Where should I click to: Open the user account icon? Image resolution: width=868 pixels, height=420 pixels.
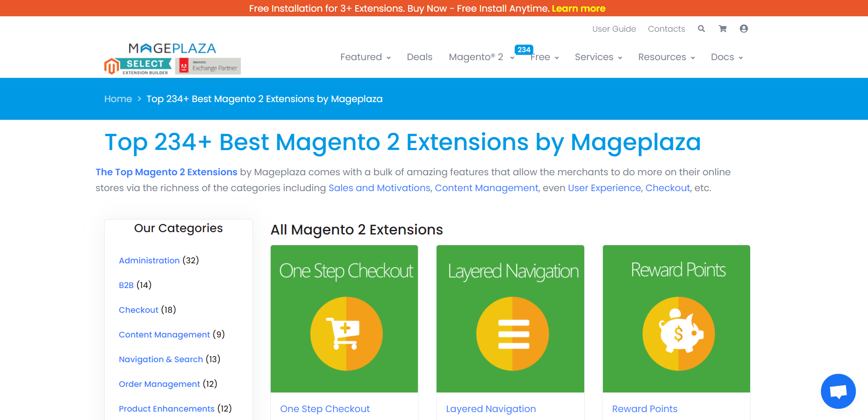coord(744,29)
